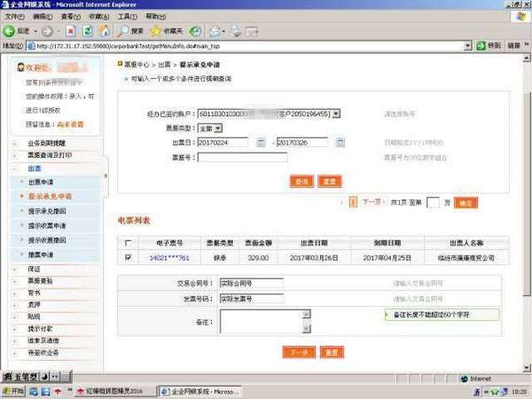Click the IE quick launch taskbar icon
Viewport: 532px width, 399px height.
point(34,392)
